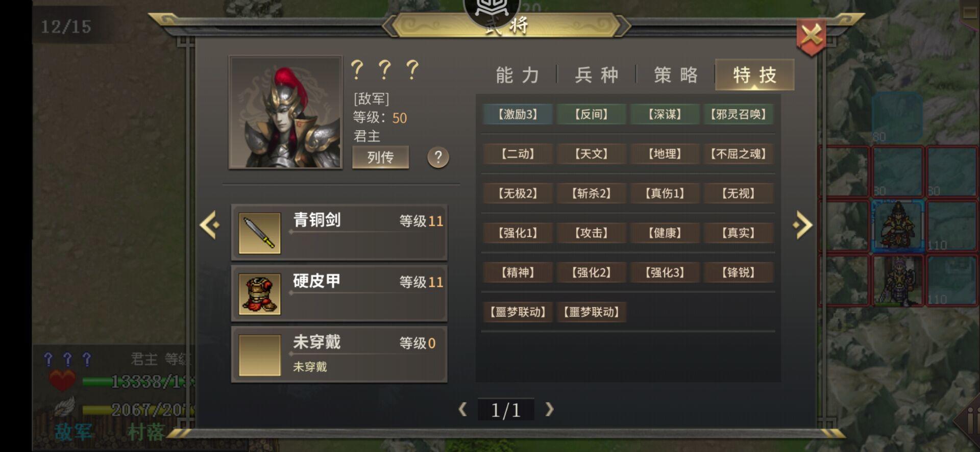View the general's portrait image
Viewport: 980px width, 452px height.
coord(286,112)
